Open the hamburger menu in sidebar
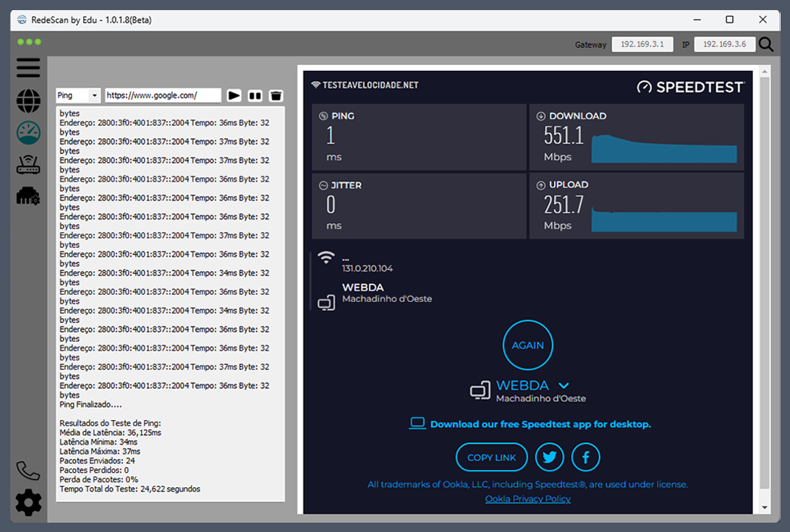The image size is (790, 532). point(28,68)
